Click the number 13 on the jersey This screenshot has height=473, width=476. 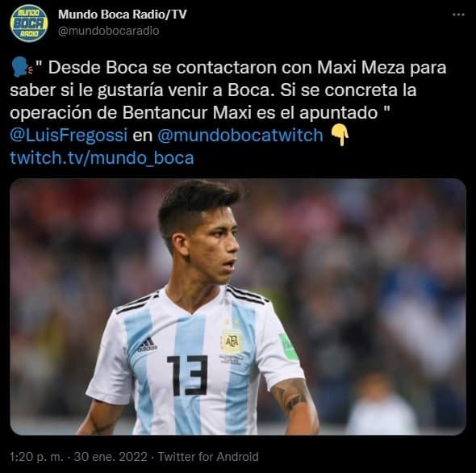187,375
